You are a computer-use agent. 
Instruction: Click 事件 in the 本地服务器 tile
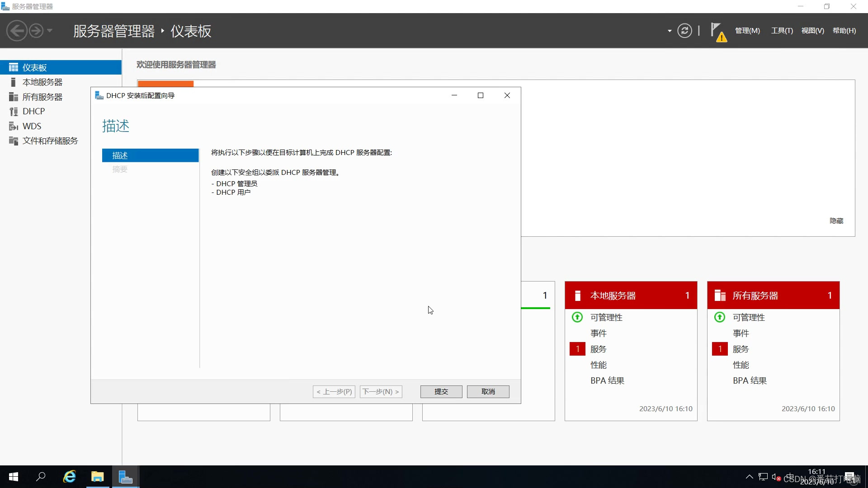click(598, 333)
